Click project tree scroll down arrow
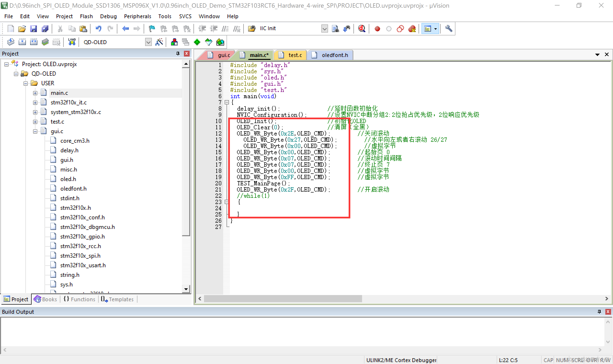This screenshot has height=364, width=613. tap(186, 289)
